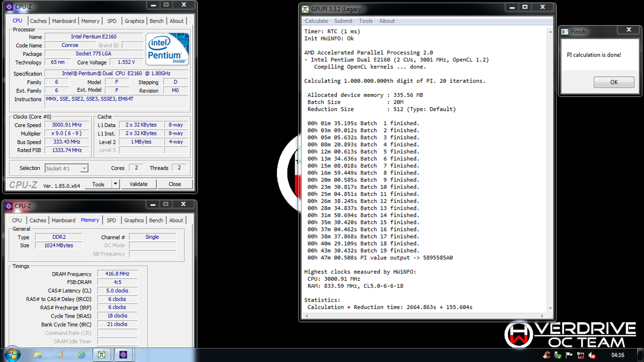Click the Rated FSB value 1333.74 MHz
This screenshot has width=644, height=362.
coord(67,150)
